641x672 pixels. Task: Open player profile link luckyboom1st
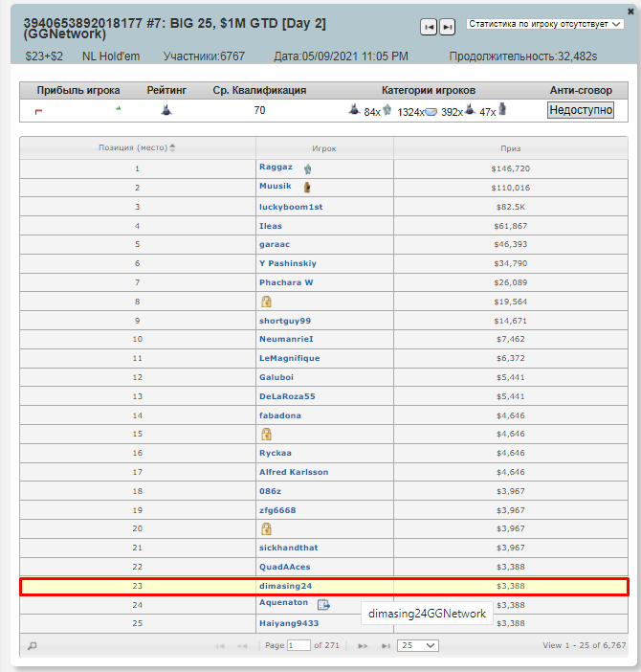291,206
